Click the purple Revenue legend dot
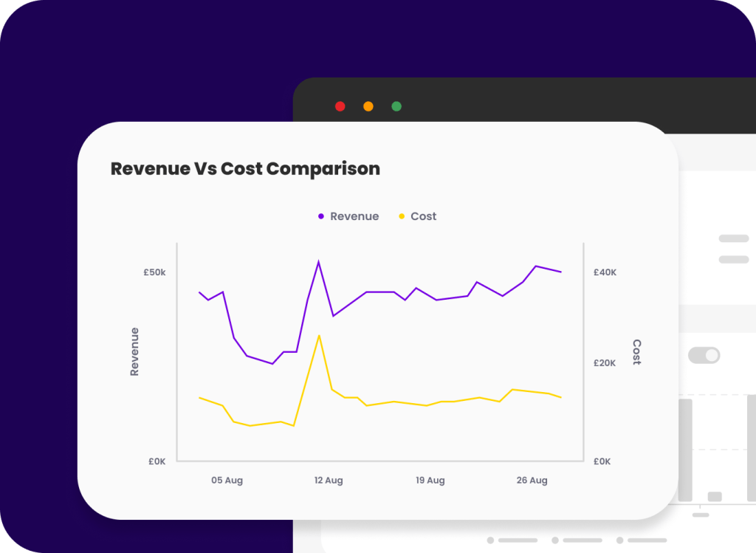This screenshot has height=553, width=756. coord(321,216)
